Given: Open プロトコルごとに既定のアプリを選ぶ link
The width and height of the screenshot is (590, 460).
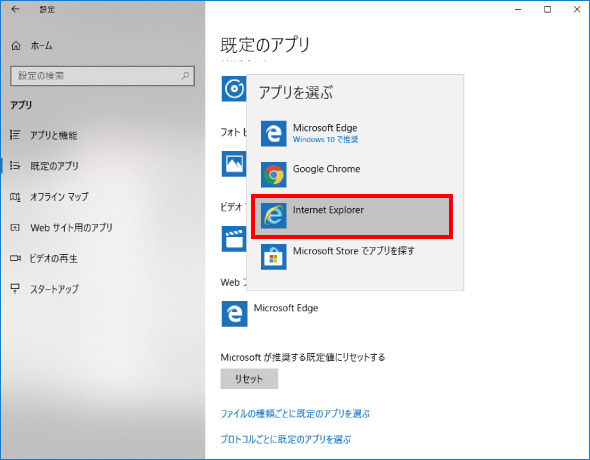Looking at the screenshot, I should [x=286, y=439].
